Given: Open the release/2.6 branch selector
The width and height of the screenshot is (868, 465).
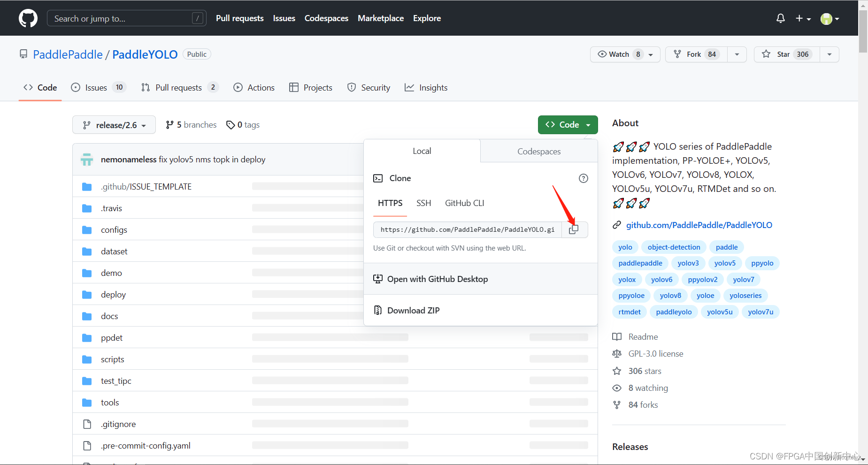Looking at the screenshot, I should click(114, 125).
